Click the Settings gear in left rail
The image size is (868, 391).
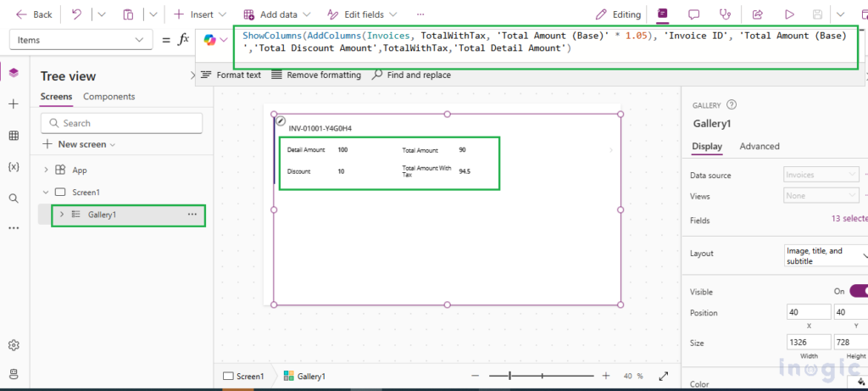14,345
